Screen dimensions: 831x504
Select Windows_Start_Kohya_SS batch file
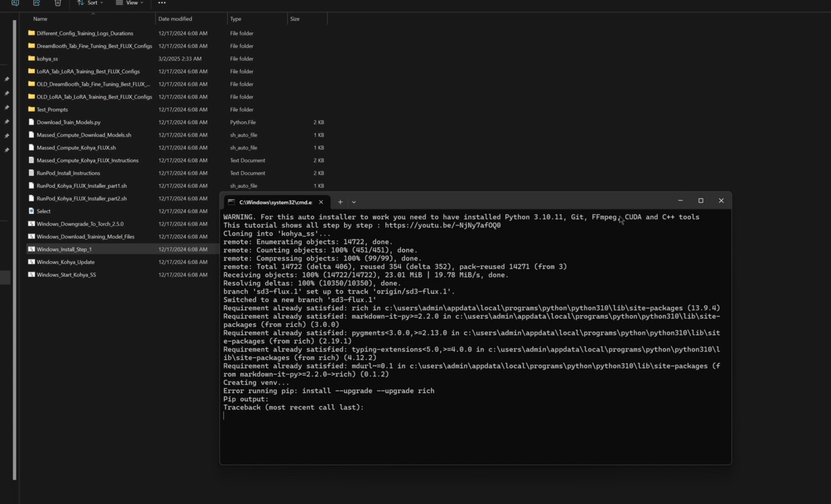click(x=66, y=275)
